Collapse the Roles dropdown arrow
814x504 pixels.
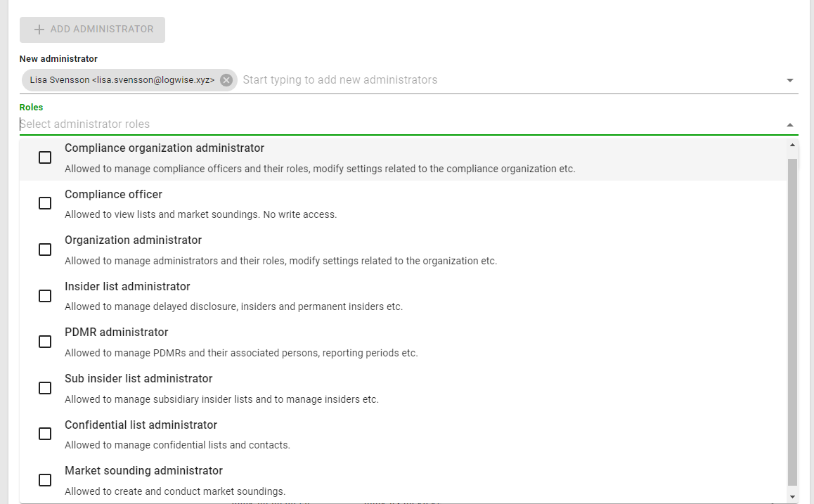[x=789, y=124]
